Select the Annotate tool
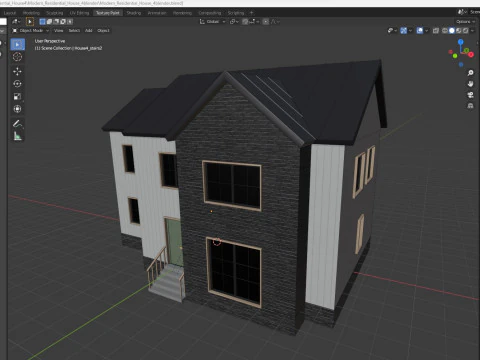The image size is (480, 360). click(x=17, y=124)
